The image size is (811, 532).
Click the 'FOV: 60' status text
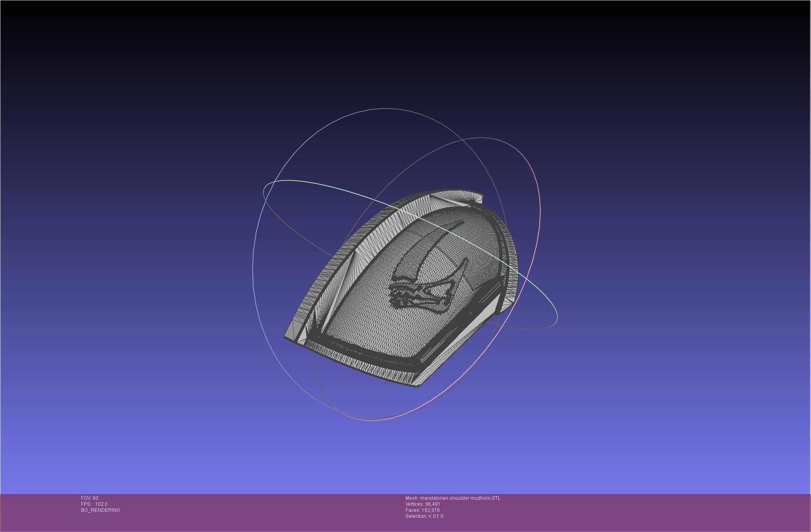89,498
